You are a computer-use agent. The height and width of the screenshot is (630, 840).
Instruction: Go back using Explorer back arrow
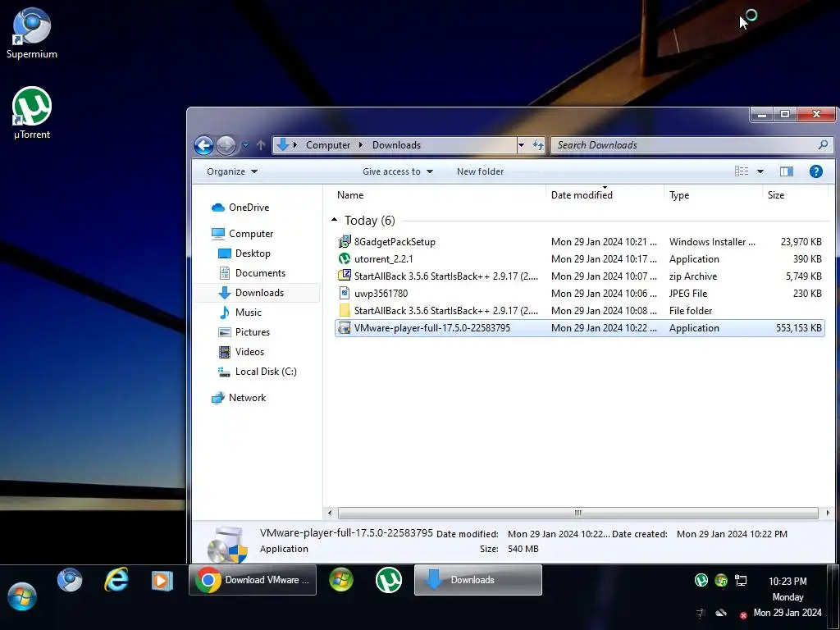tap(203, 145)
